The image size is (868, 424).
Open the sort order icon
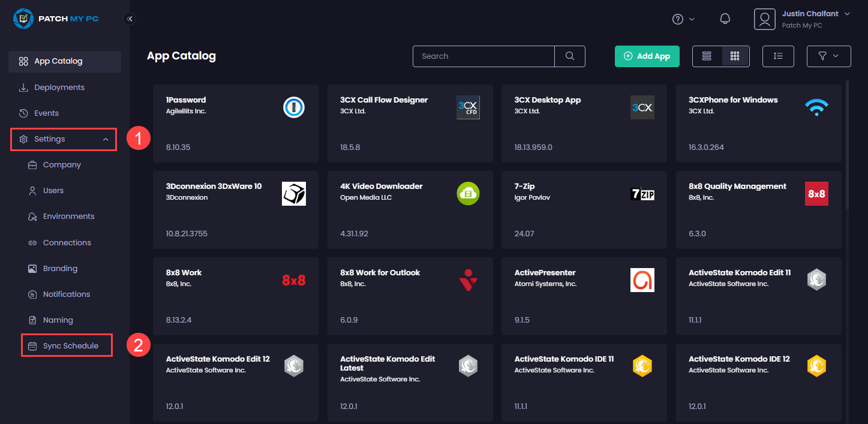(x=778, y=56)
